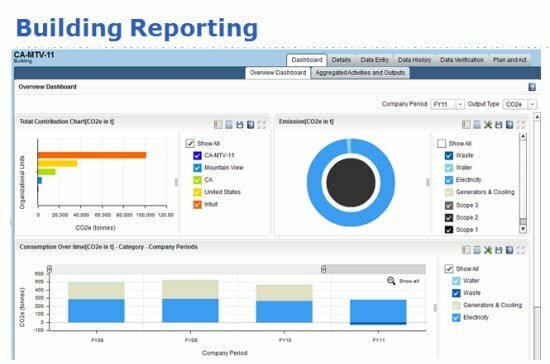The image size is (550, 364).
Task: Click legend layout icon in Consumption Over time panel
Action: coord(466,250)
